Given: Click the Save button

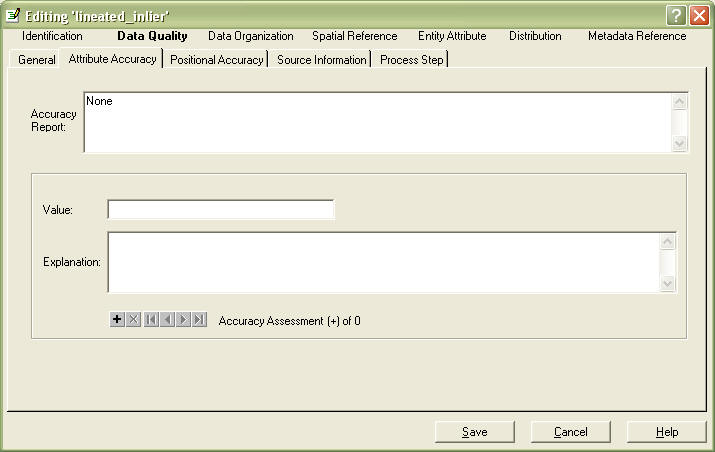Looking at the screenshot, I should (x=475, y=432).
